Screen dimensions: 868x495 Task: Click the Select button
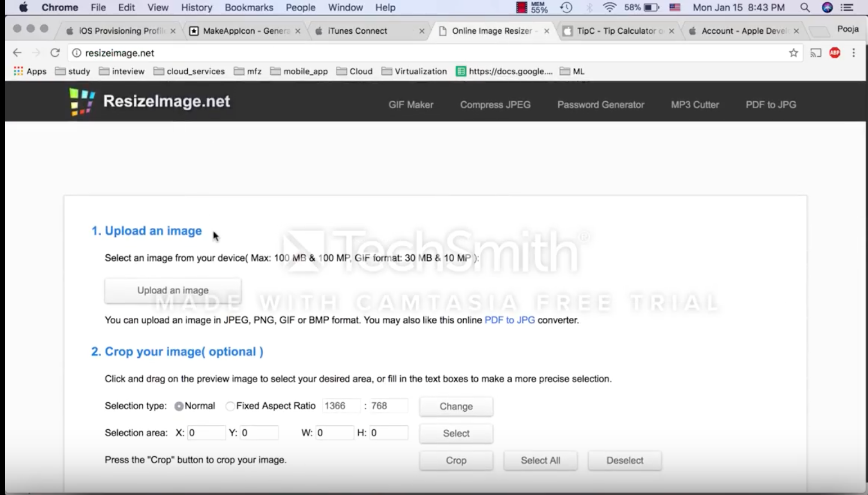(456, 434)
